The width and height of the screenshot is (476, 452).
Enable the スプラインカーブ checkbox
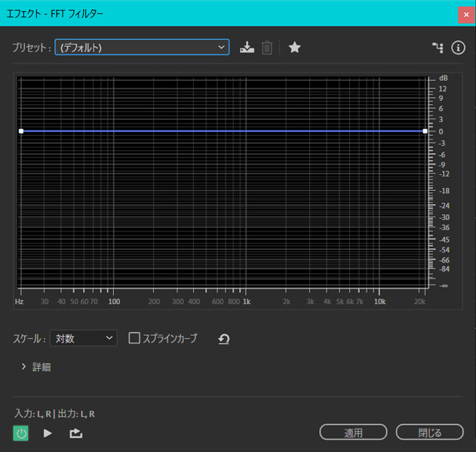pos(135,338)
